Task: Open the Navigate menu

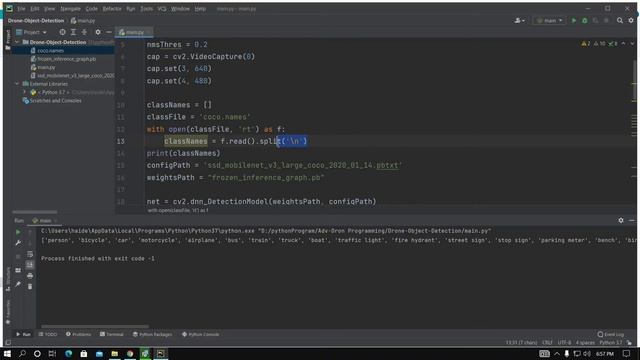Action: [x=70, y=9]
